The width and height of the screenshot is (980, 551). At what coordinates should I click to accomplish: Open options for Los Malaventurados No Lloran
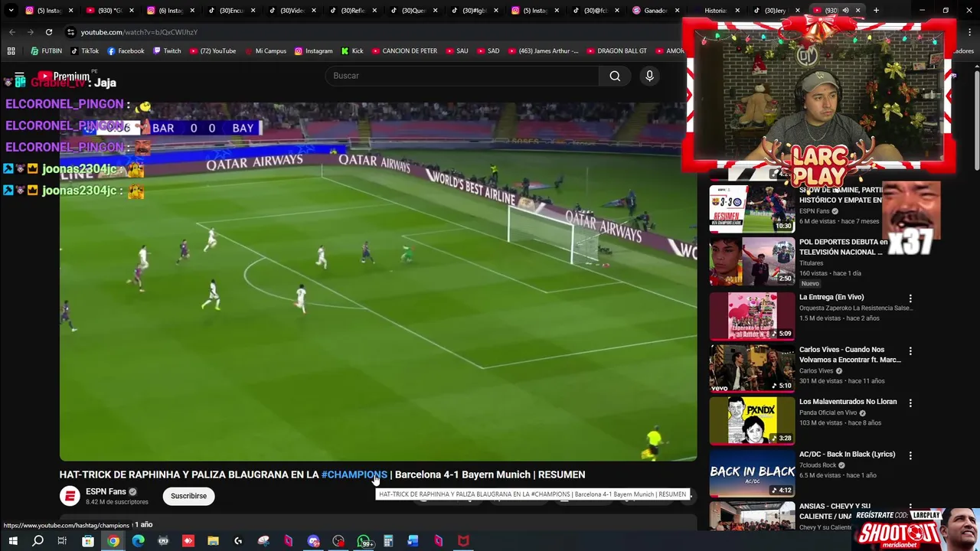(x=910, y=403)
